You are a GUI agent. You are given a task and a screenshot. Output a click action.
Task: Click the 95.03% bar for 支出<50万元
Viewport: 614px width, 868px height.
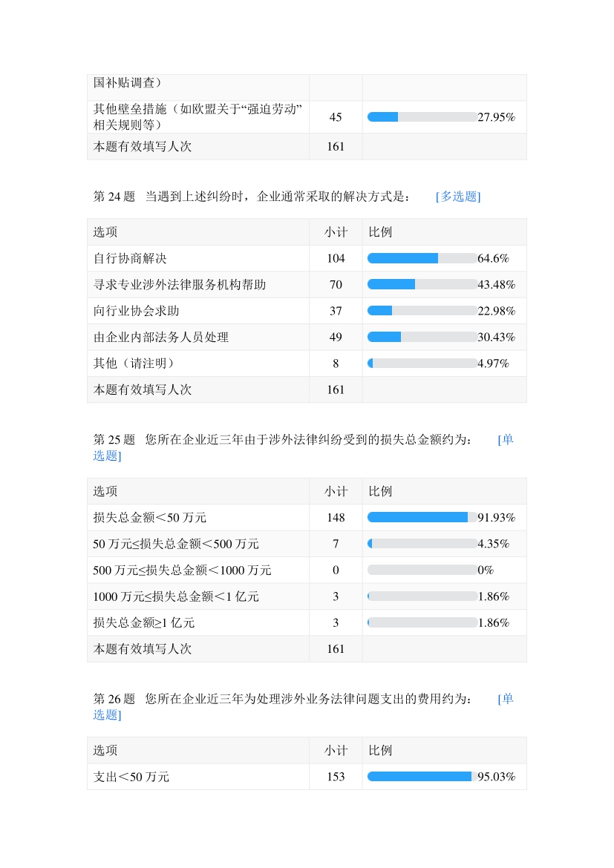[422, 777]
